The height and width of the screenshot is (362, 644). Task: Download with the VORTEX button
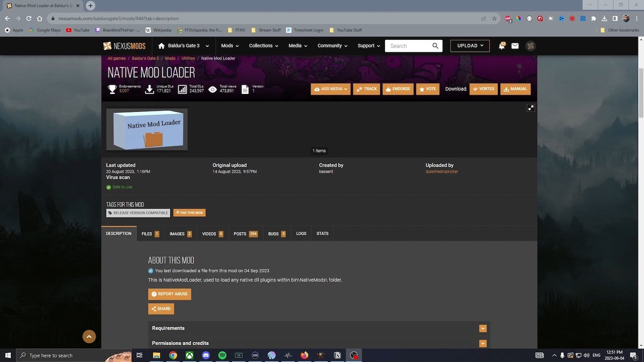(483, 89)
